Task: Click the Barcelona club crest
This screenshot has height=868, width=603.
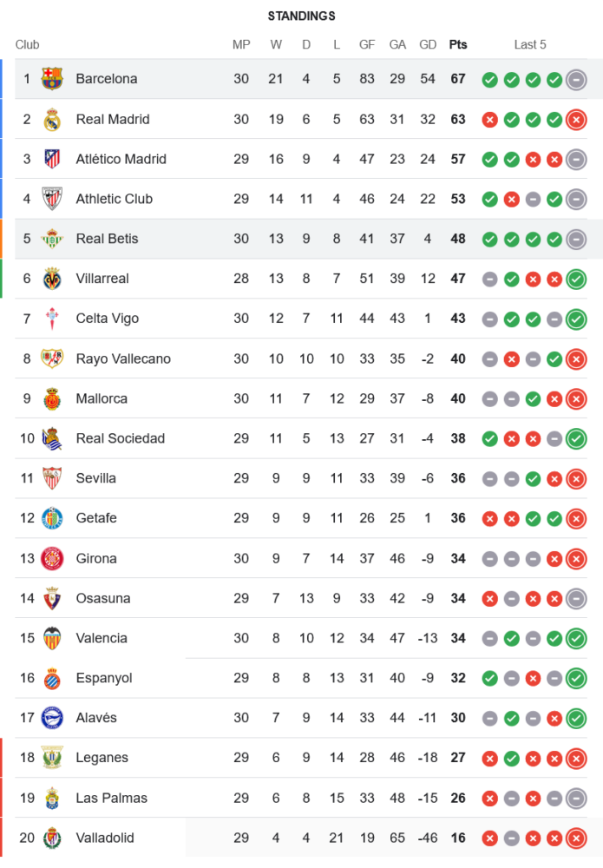Action: click(52, 79)
